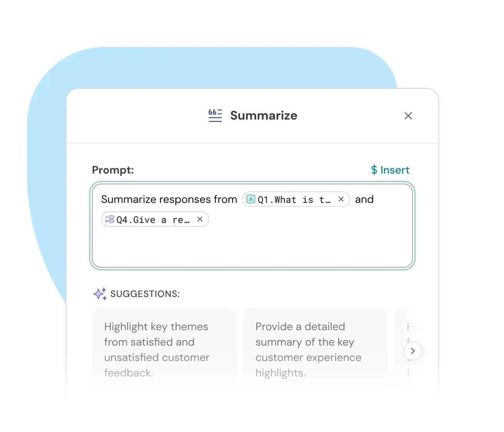This screenshot has width=504, height=432.
Task: Click the text-type icon in Q1 chip
Action: point(251,199)
